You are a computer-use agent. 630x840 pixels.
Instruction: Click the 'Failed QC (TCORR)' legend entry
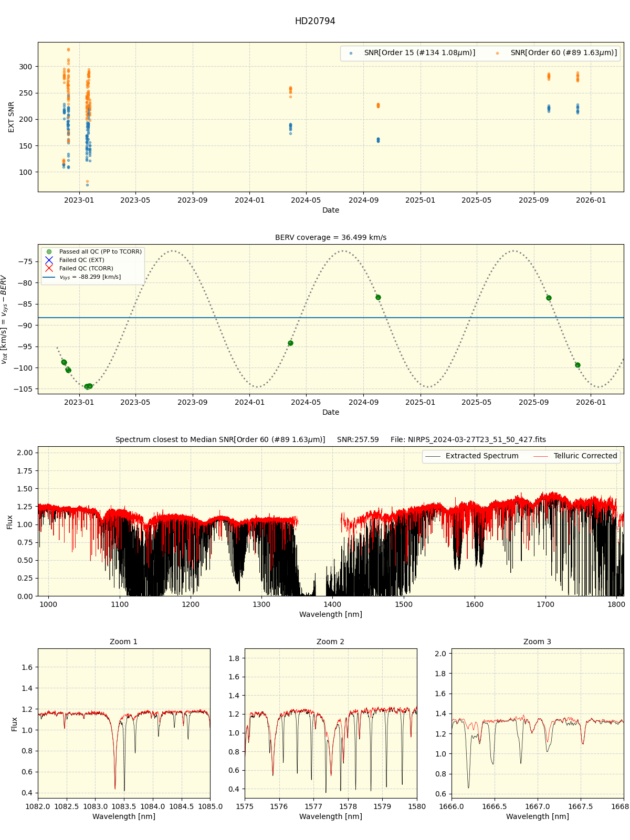click(x=79, y=268)
